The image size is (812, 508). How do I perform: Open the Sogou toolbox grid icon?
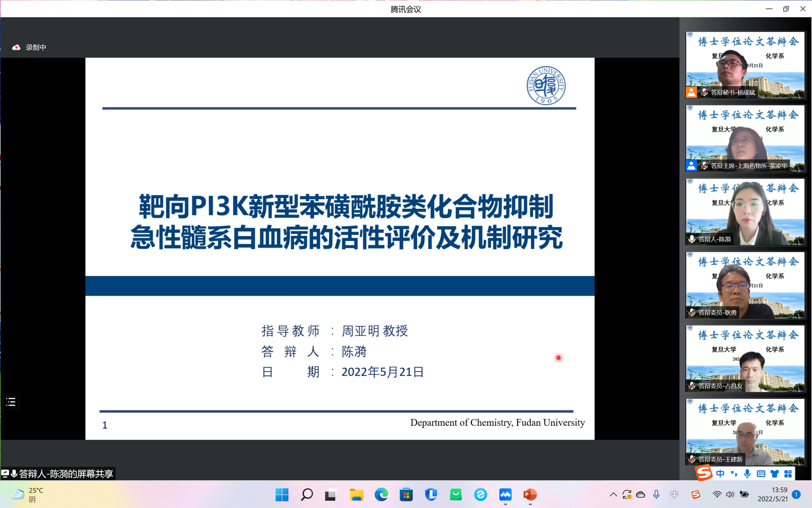coord(788,474)
